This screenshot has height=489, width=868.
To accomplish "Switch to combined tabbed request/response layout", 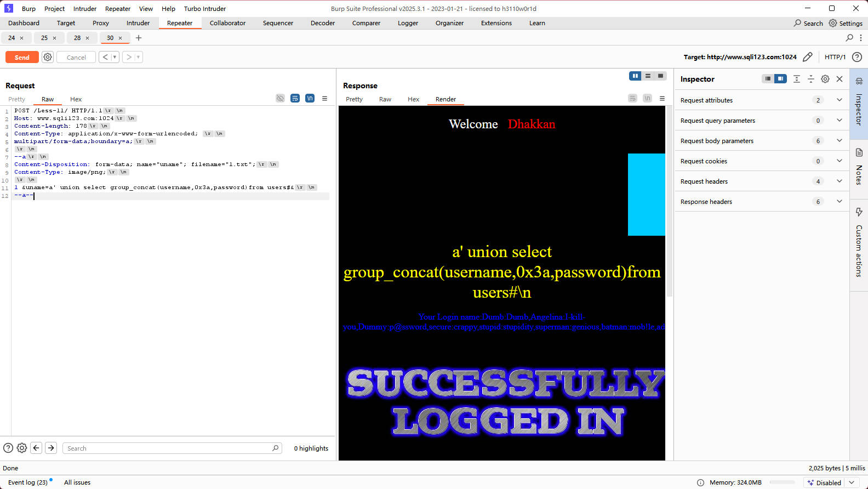I will (x=660, y=76).
